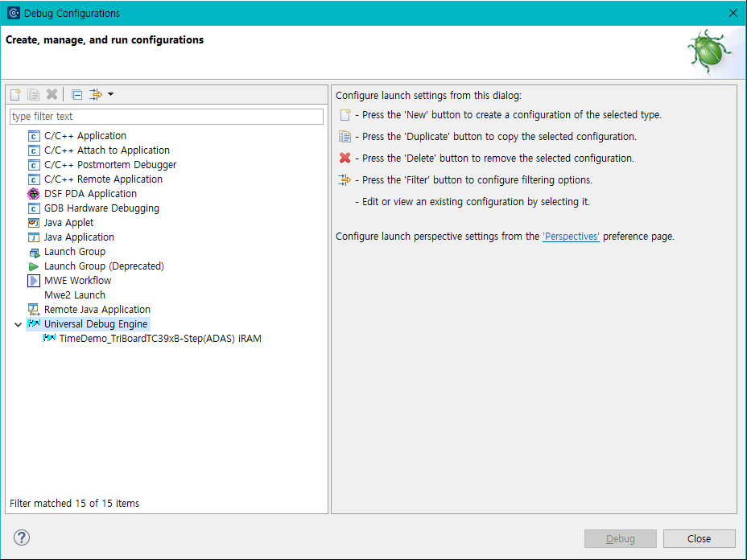Select MWE Workflow entry

click(77, 281)
